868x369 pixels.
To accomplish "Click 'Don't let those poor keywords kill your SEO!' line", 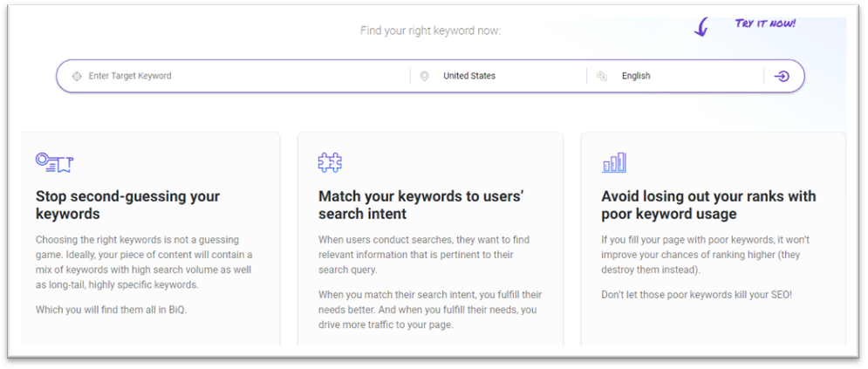I will click(696, 295).
